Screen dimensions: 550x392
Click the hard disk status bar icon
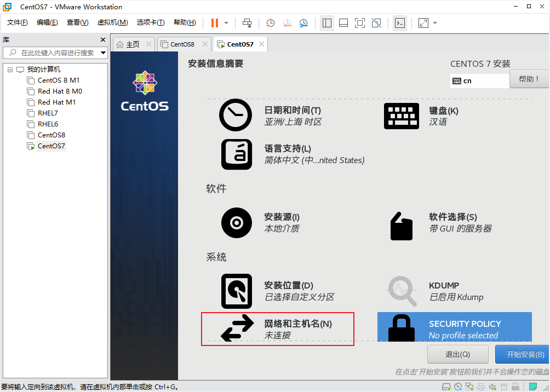click(x=446, y=387)
